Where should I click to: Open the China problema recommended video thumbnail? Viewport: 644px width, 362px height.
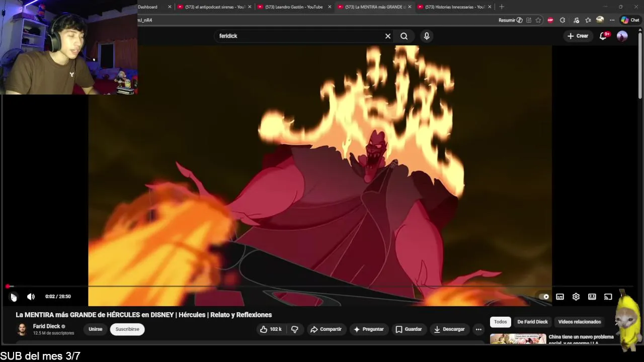[x=518, y=338]
